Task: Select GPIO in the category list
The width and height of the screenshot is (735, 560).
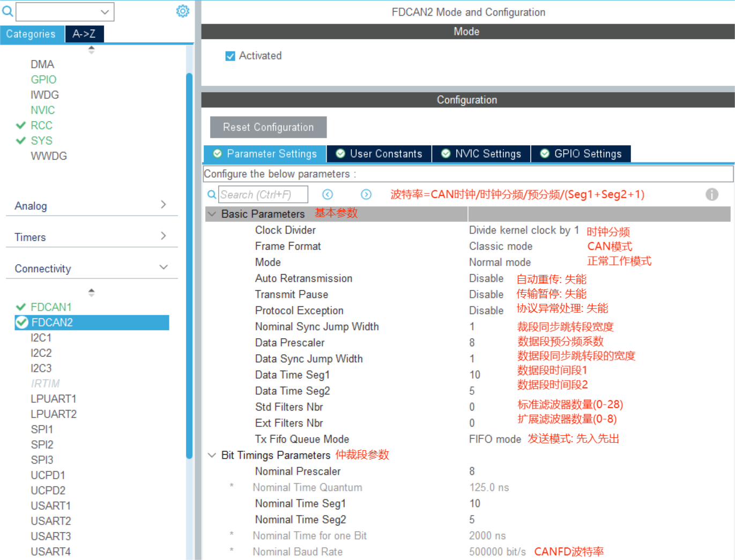Action: tap(43, 79)
